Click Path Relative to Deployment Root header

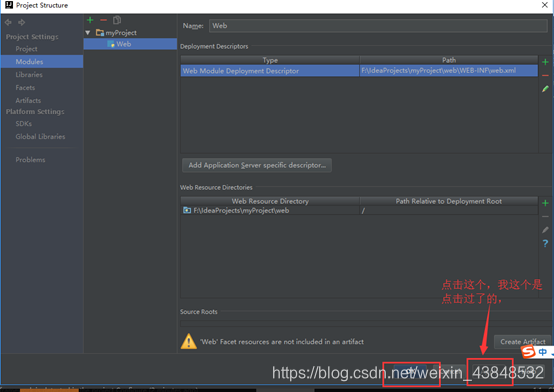point(449,201)
